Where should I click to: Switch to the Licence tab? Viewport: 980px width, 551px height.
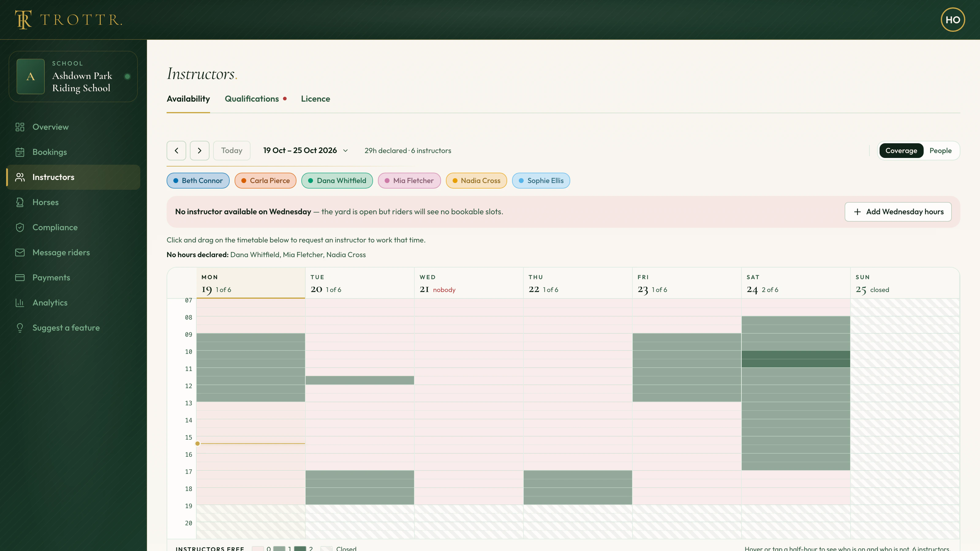click(315, 99)
